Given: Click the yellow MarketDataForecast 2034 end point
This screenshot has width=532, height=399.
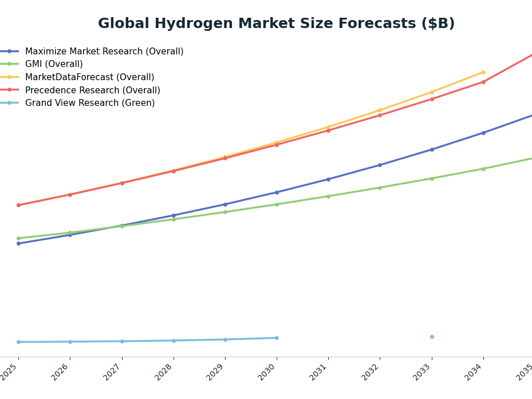Looking at the screenshot, I should pos(483,72).
